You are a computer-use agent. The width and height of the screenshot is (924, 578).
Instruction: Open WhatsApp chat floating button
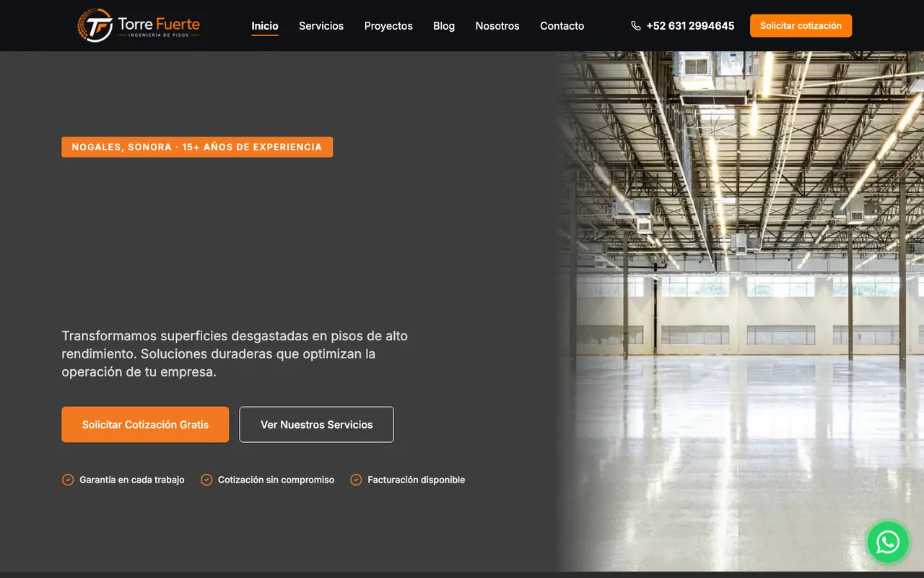coord(888,542)
